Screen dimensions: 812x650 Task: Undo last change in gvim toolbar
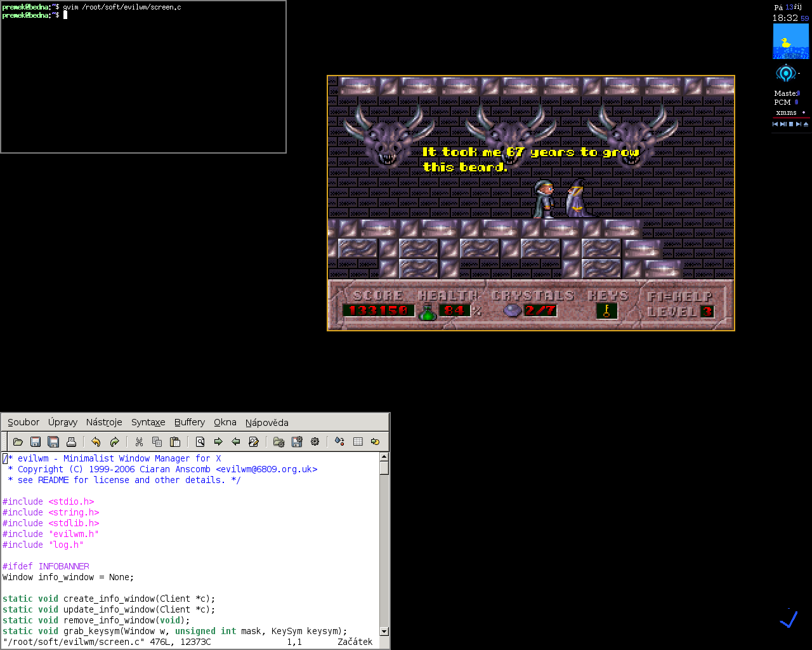(96, 442)
